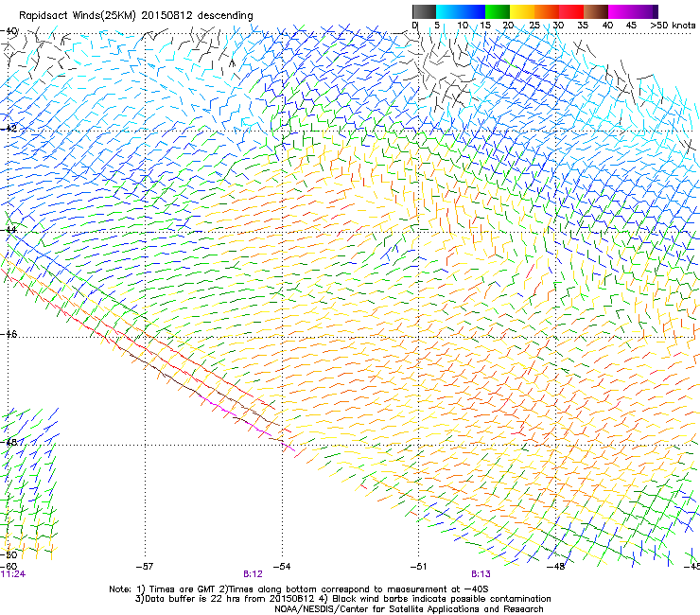This screenshot has width=700, height=615.
Task: Pick the orange 25-30 knots legend swatch
Action: click(x=547, y=11)
